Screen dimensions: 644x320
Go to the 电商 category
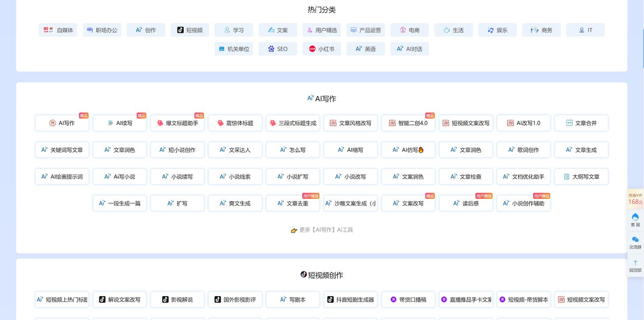point(410,30)
